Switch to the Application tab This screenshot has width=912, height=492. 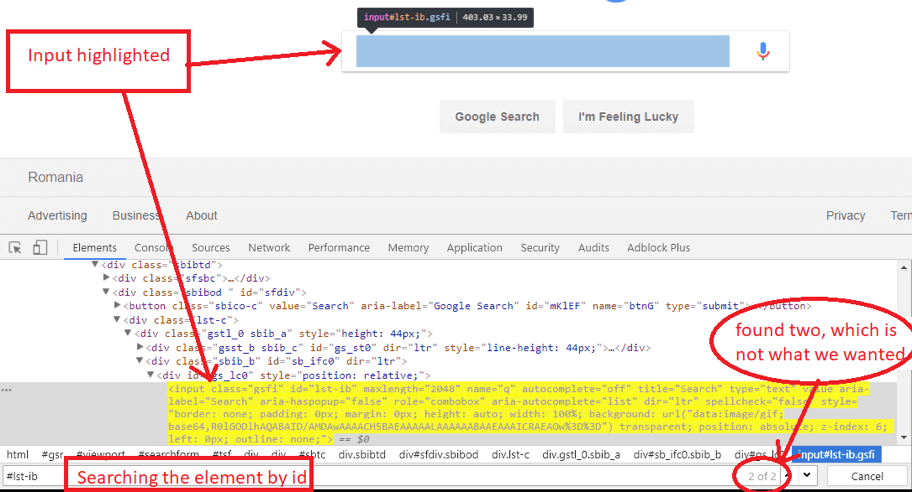[475, 248]
